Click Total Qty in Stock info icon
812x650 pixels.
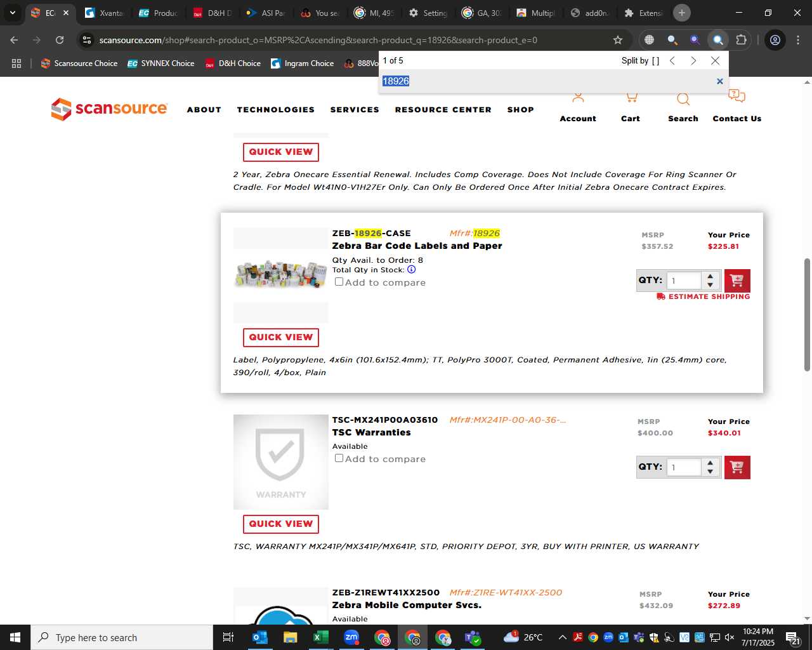point(411,270)
